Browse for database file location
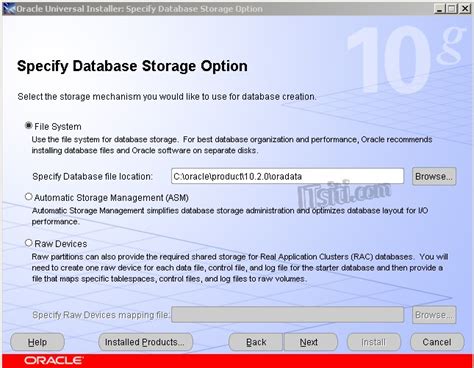Screen dimensions: 474x368 click(434, 176)
